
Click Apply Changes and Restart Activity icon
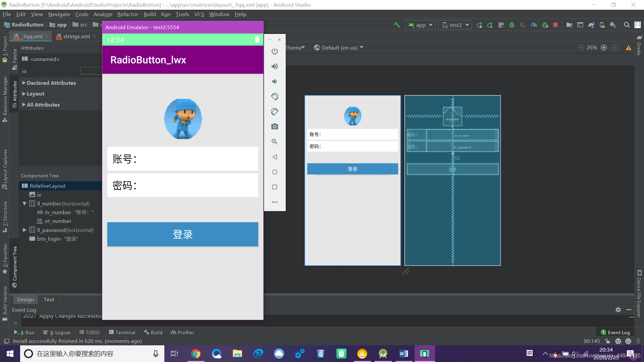(490, 25)
